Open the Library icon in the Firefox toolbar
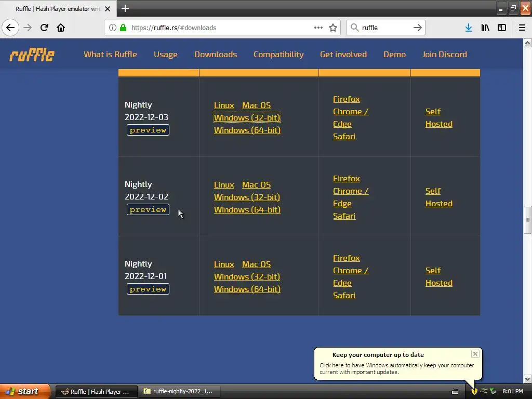532x399 pixels. [485, 28]
